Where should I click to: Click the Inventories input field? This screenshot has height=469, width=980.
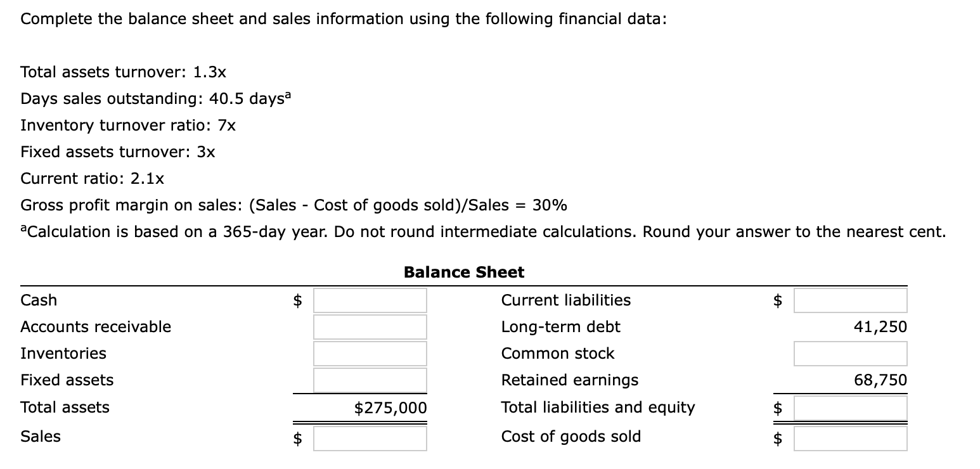pyautogui.click(x=370, y=354)
